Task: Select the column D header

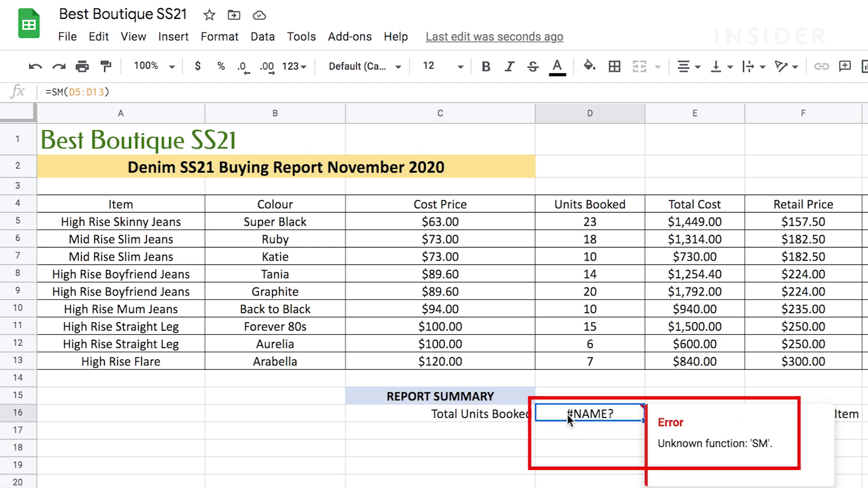Action: pos(590,113)
